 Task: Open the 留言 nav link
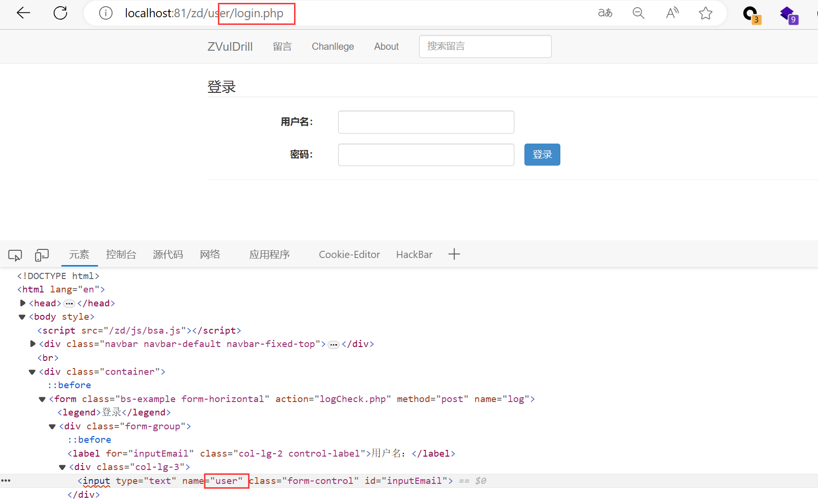[x=282, y=46]
